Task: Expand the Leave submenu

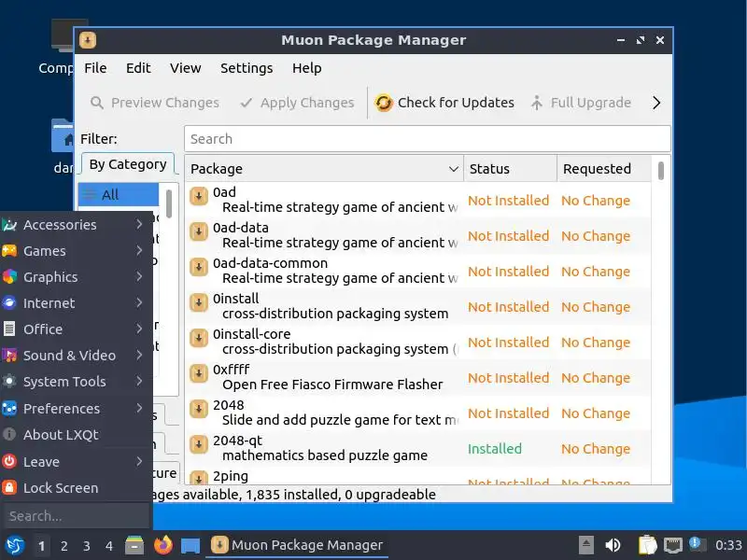Action: point(77,462)
